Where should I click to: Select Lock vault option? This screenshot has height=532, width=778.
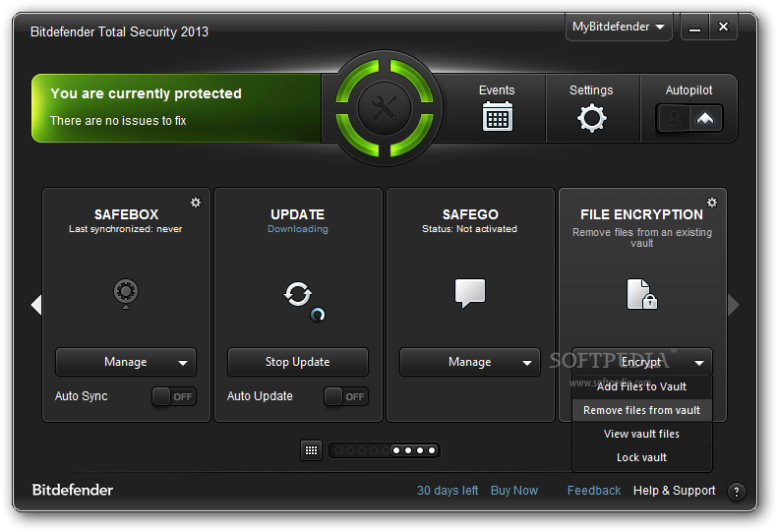click(641, 457)
